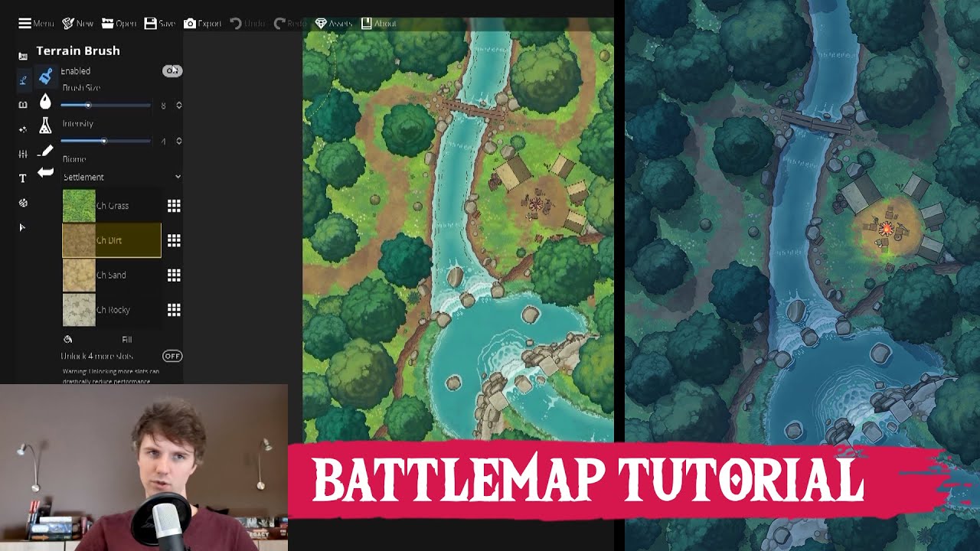Open the sparkle effects category icon
This screenshot has width=980, height=551.
point(23,129)
